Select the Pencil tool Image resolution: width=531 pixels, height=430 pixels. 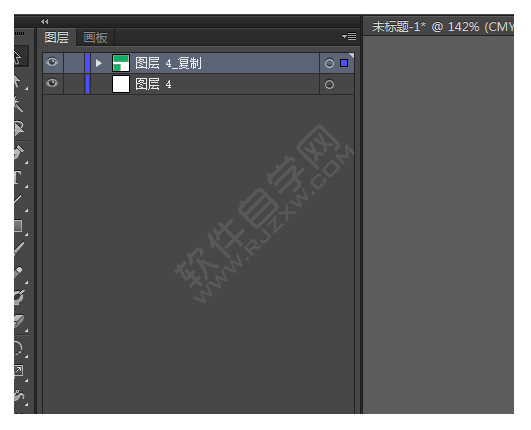19,274
